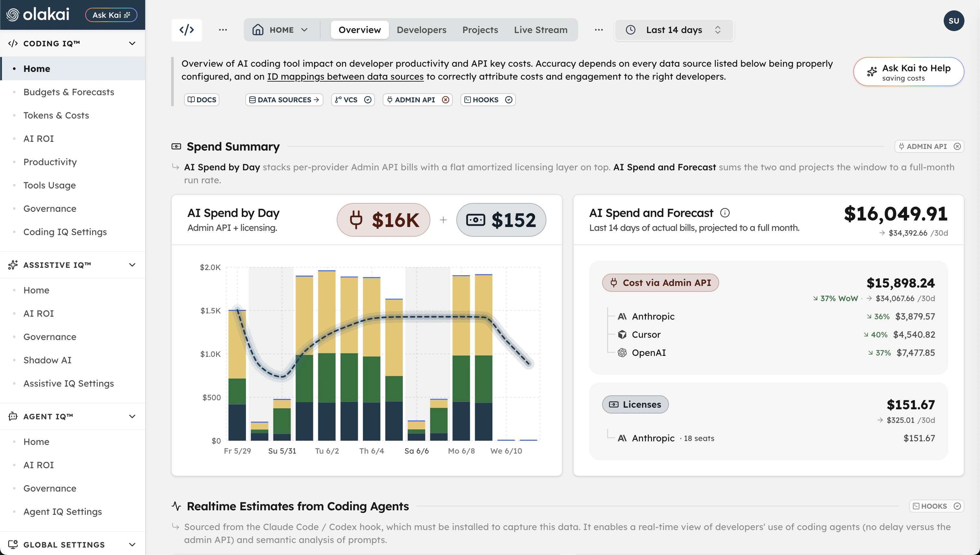
Task: Open the Ask Kai sidebar button
Action: point(111,15)
